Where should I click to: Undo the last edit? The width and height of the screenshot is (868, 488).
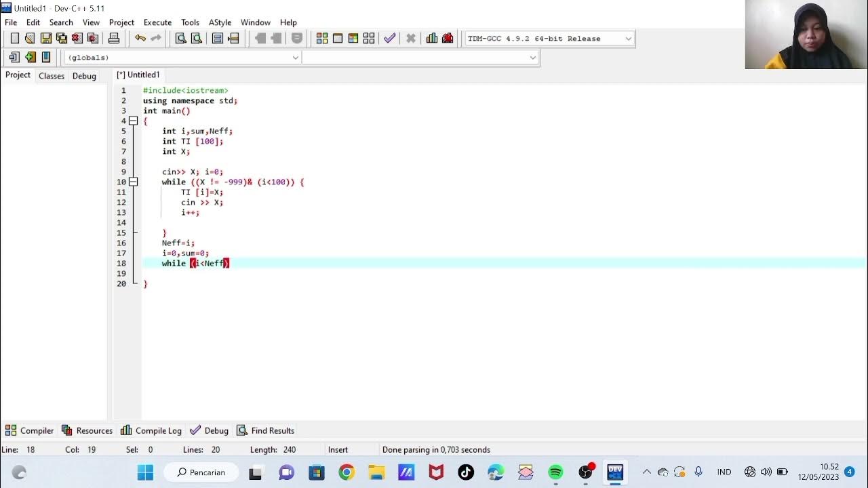click(140, 39)
